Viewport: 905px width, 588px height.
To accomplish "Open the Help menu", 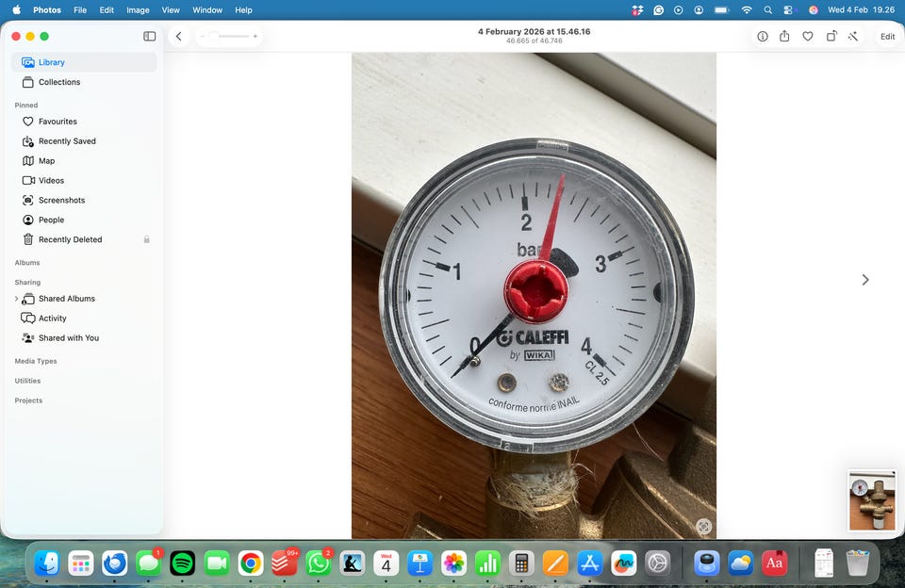I will click(243, 9).
